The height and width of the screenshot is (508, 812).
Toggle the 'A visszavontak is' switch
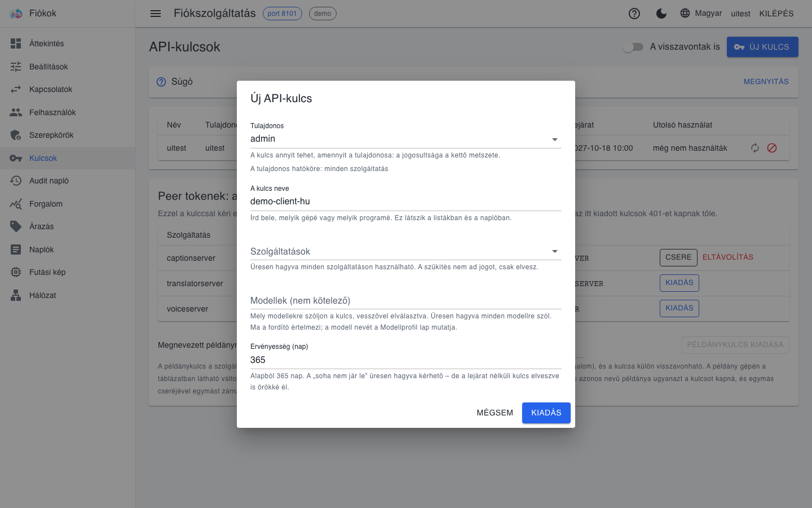point(633,47)
